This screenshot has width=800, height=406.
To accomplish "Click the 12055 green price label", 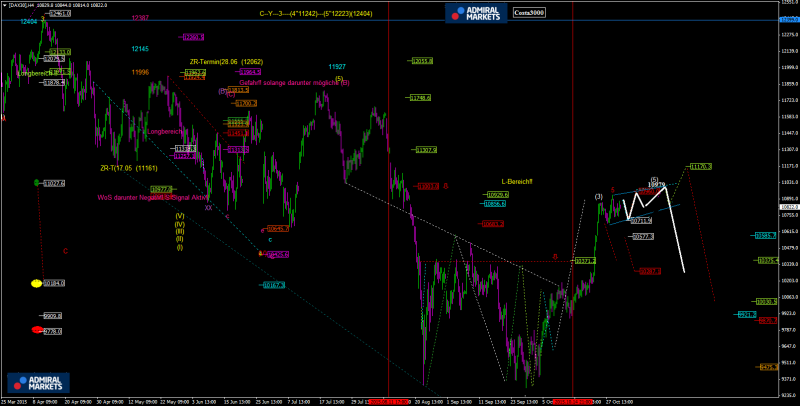I will [x=421, y=61].
